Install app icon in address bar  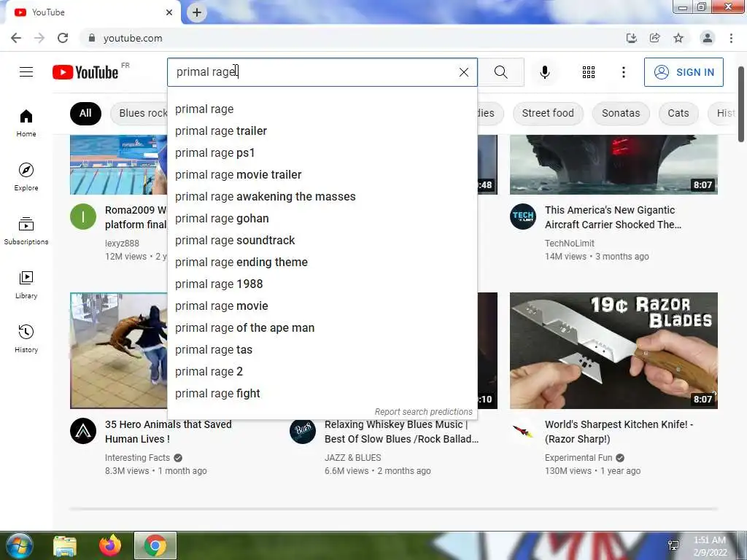click(632, 38)
